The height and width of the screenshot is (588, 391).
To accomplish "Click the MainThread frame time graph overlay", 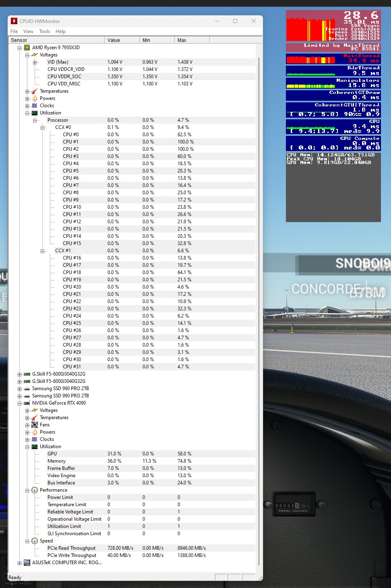I will [333, 59].
